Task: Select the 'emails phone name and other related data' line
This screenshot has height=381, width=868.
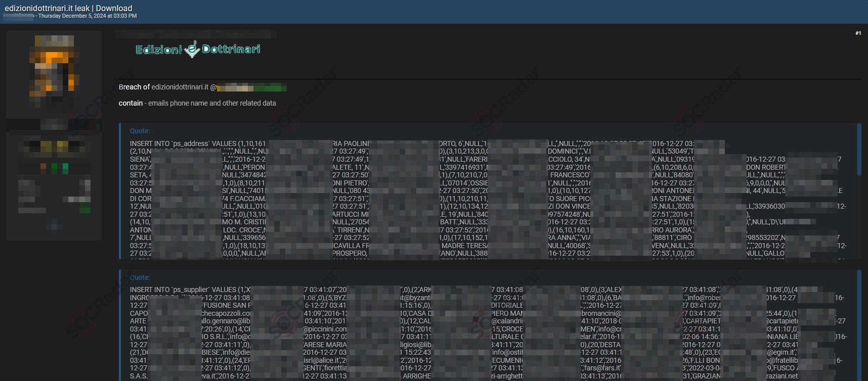Action: 212,103
